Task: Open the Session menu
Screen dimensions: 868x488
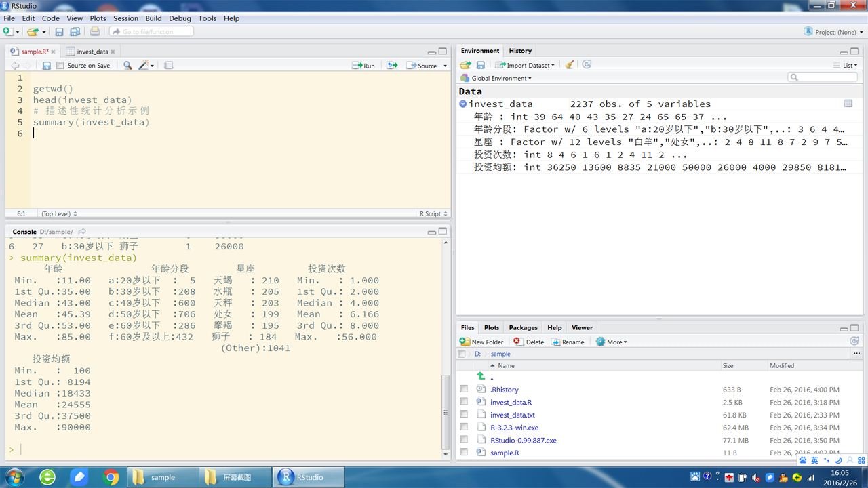Action: tap(125, 18)
